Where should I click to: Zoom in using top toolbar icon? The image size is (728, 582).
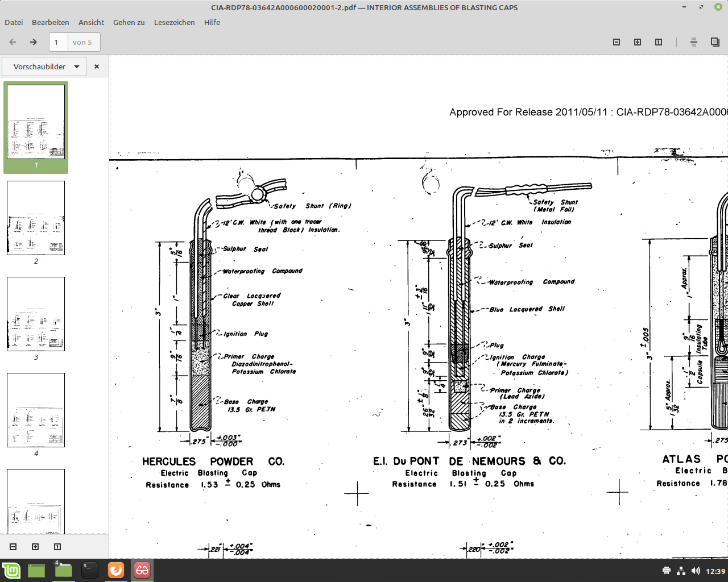click(x=638, y=42)
